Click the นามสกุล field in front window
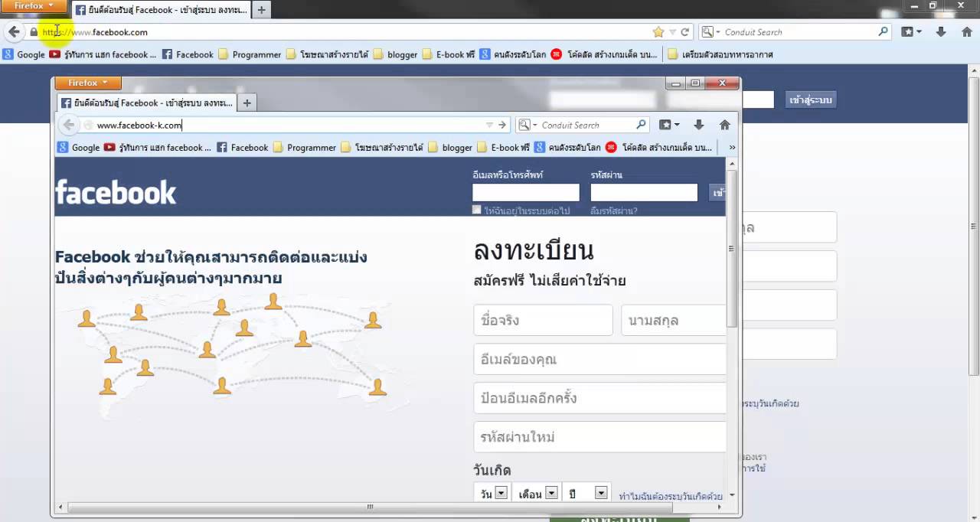The image size is (980, 522). click(674, 320)
